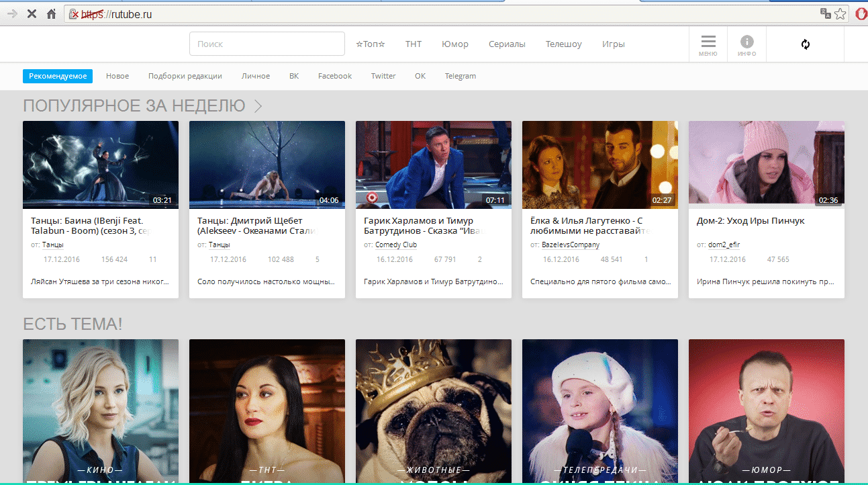The width and height of the screenshot is (868, 485).
Task: Click description Лайсан Утяшева за три сезона
Action: (x=99, y=282)
